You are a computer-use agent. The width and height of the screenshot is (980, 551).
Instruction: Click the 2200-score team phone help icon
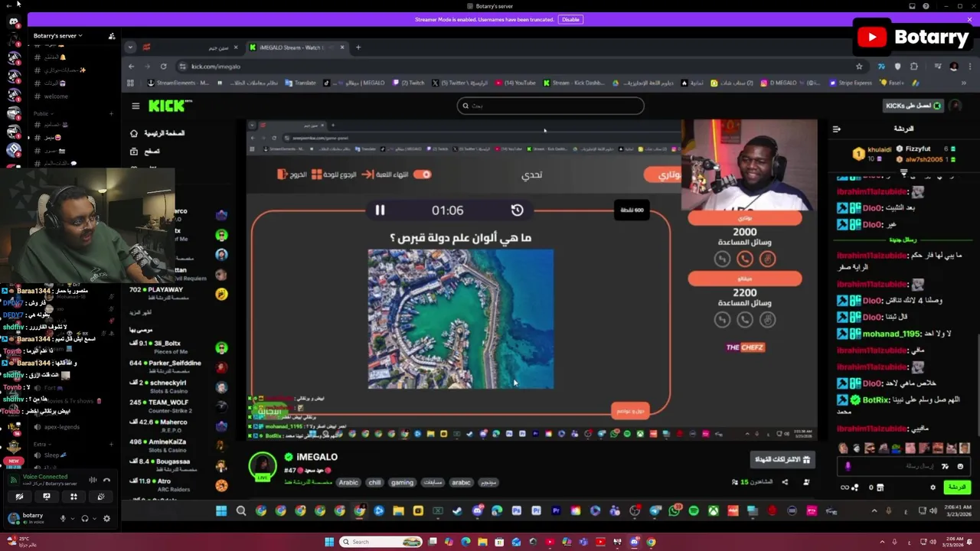click(745, 320)
